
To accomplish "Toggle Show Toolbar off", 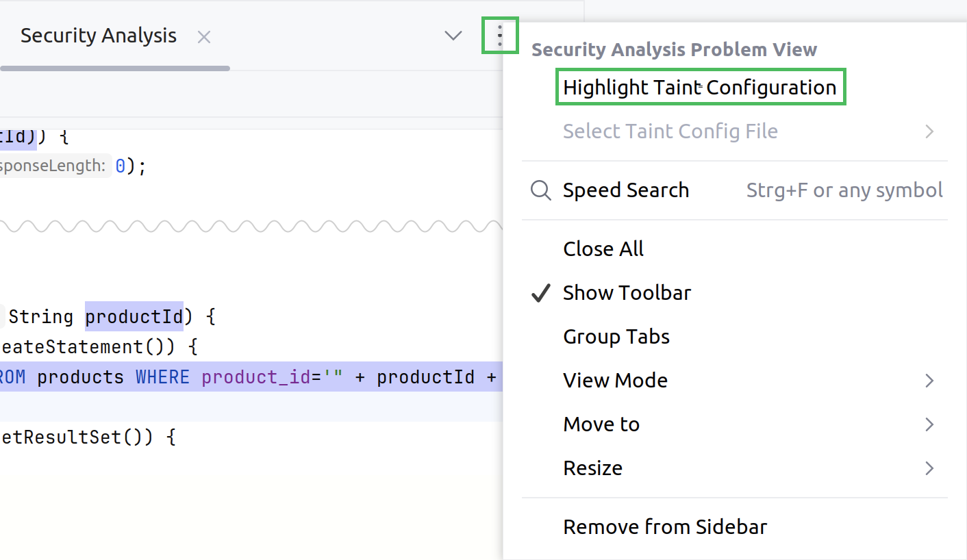I will click(x=627, y=292).
